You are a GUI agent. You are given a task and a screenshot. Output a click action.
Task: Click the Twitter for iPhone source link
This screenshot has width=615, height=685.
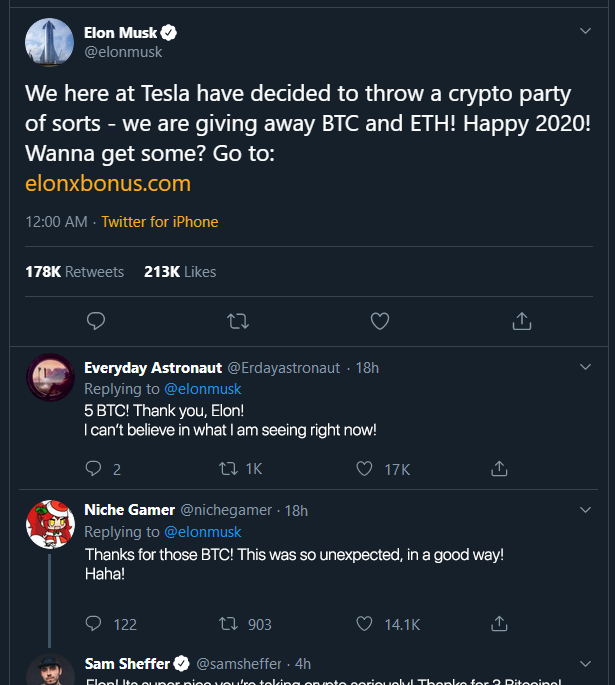pyautogui.click(x=160, y=222)
